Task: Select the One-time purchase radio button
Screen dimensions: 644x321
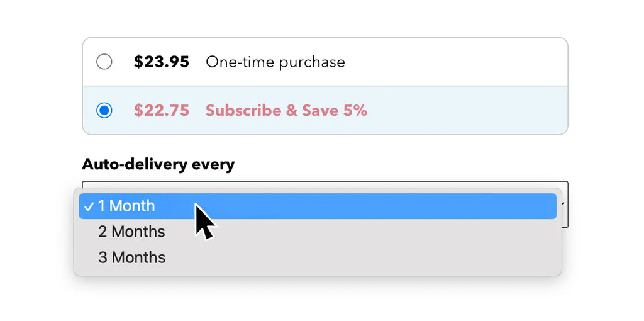Action: pyautogui.click(x=104, y=62)
